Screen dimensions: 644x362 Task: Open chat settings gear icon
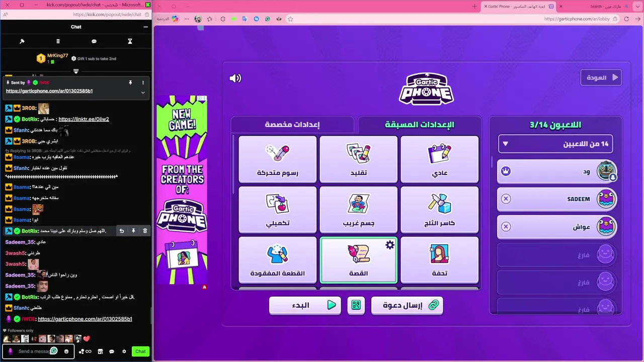coord(124,351)
